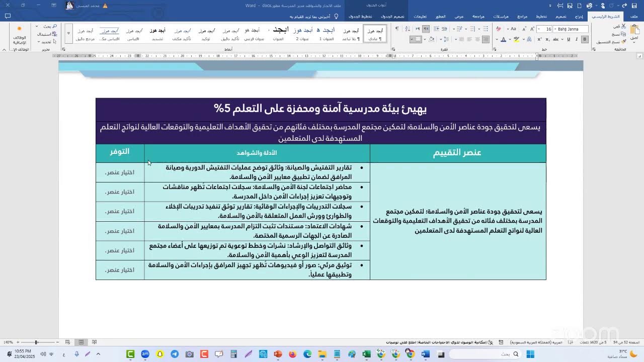Click the Windows Start button
This screenshot has width=644, height=362.
530,354
